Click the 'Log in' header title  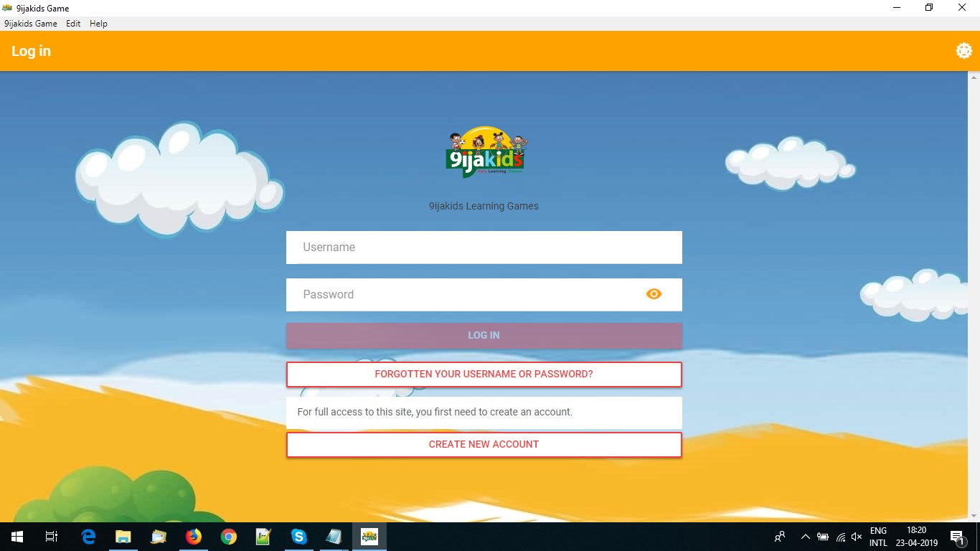pyautogui.click(x=31, y=52)
